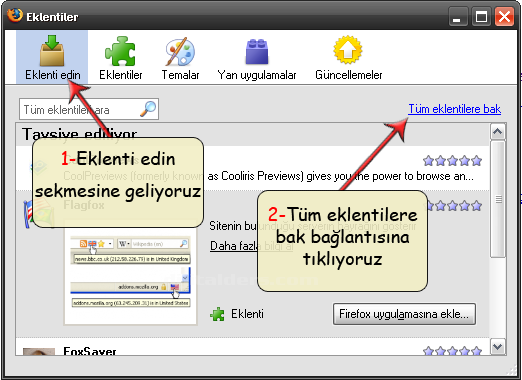
Task: Click the vertical scrollbar thumb
Action: pos(498,199)
